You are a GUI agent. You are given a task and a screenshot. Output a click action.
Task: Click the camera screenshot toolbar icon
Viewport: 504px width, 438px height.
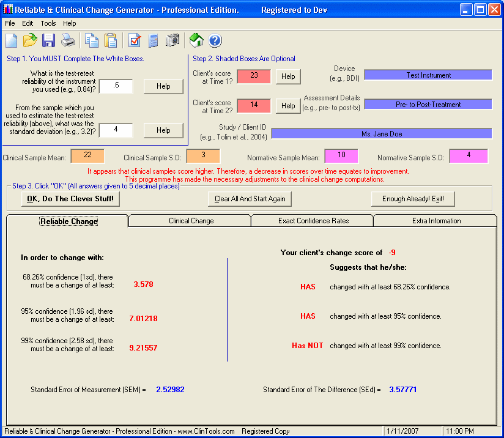click(x=172, y=41)
